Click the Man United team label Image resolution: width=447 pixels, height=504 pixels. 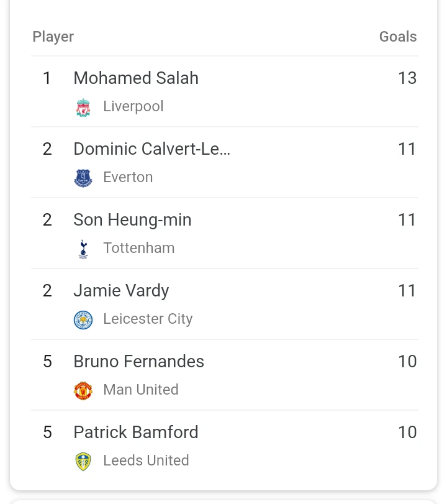(141, 390)
